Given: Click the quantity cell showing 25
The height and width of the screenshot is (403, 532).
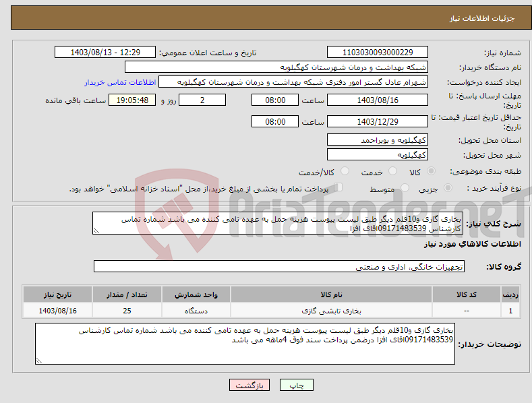Looking at the screenshot, I should pos(127,311).
